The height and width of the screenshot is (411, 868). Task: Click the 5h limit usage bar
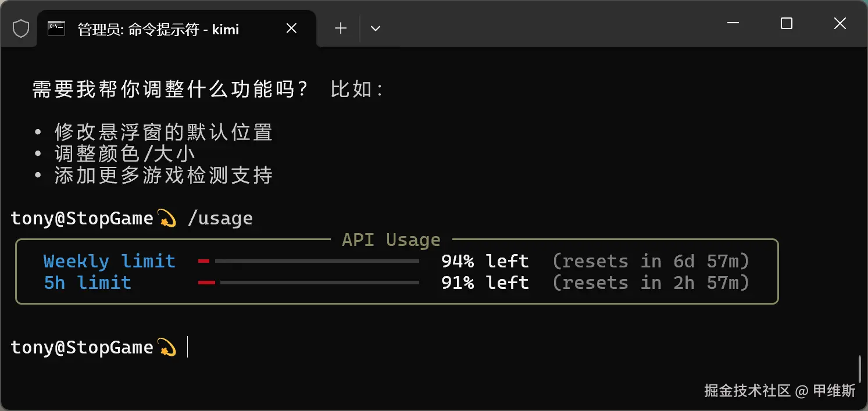[308, 283]
